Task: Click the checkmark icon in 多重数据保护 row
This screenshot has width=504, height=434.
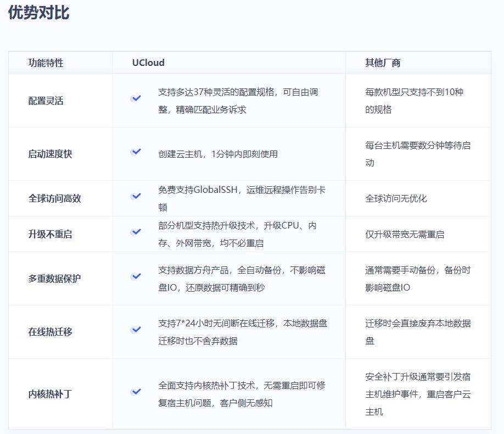Action: point(136,276)
